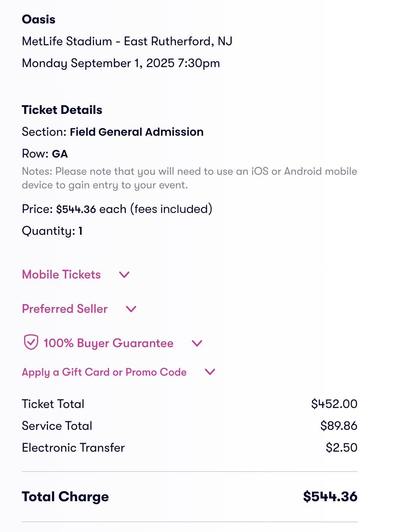Screen dimensions: 408x532
Task: Click the Ticket Total amount $452.00
Action: 334,404
